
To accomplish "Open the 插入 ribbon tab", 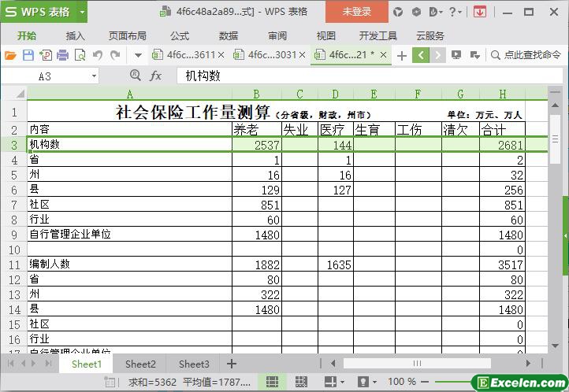I will [x=76, y=35].
